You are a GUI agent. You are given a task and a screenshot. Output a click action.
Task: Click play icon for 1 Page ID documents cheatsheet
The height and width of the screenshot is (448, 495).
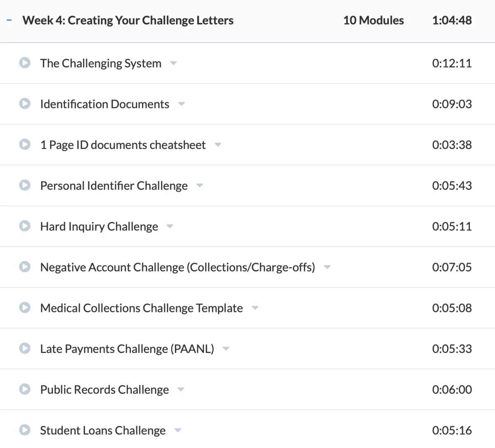(25, 144)
